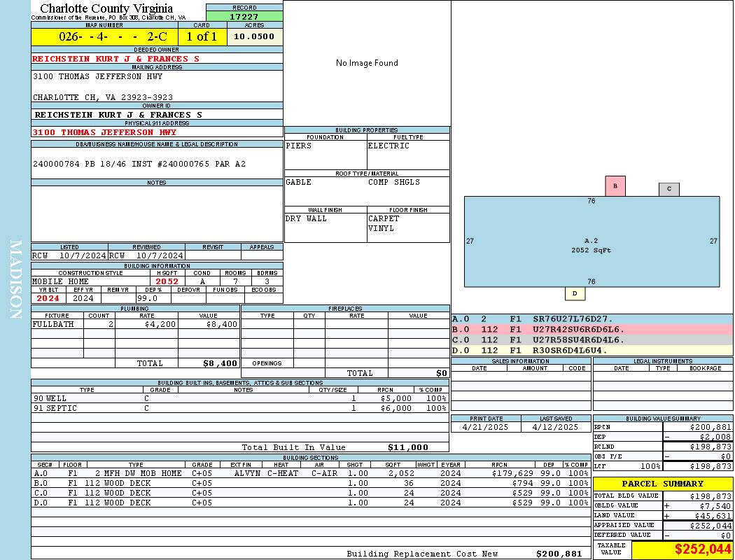The image size is (735, 560).
Task: Click roof type GABLE
Action: point(299,182)
